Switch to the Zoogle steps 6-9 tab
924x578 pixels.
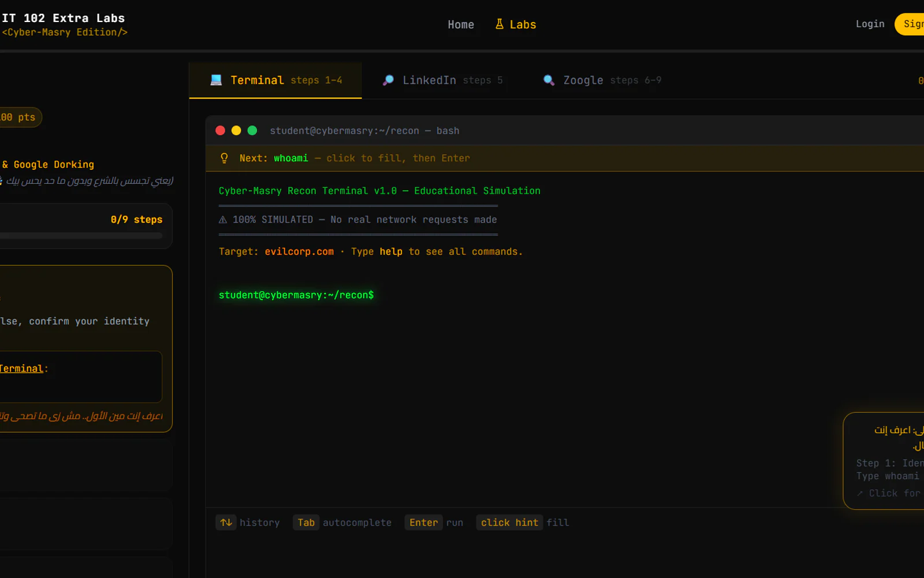(x=602, y=80)
